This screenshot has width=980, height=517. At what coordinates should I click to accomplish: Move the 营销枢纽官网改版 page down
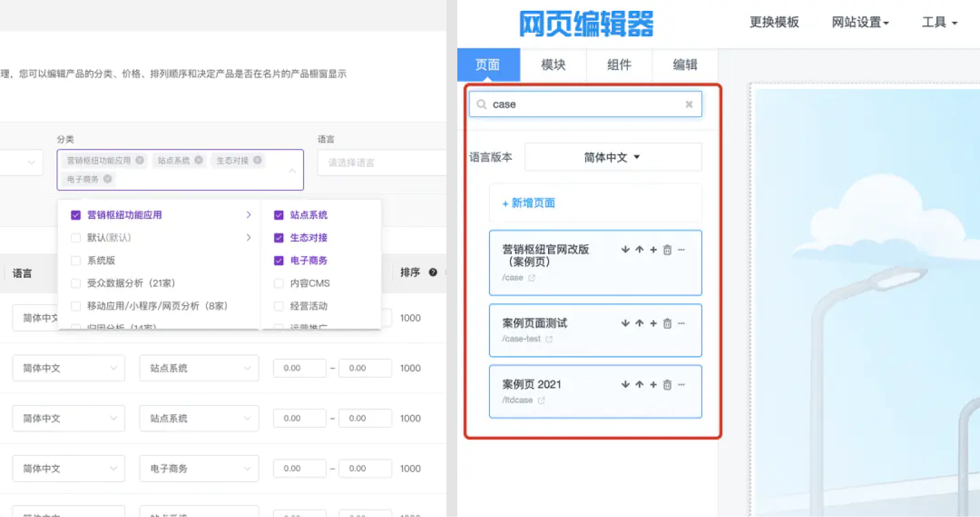click(x=626, y=249)
